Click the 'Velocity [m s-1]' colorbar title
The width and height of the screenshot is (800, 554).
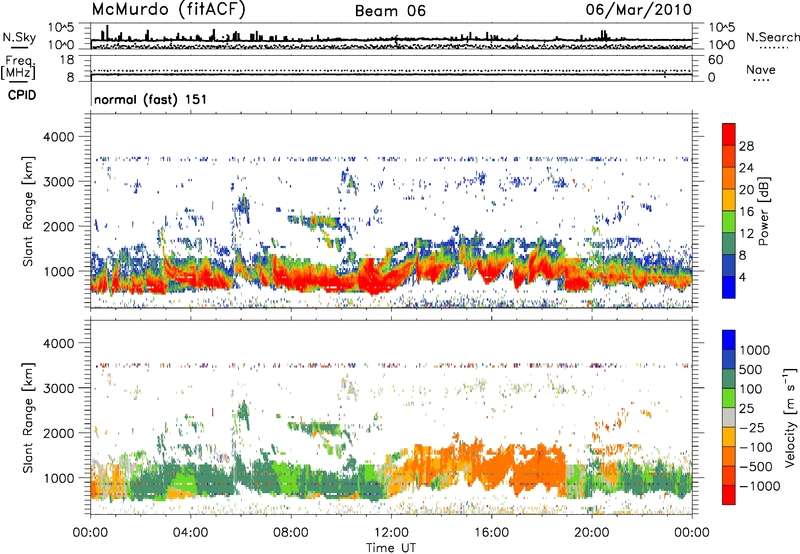(x=791, y=417)
